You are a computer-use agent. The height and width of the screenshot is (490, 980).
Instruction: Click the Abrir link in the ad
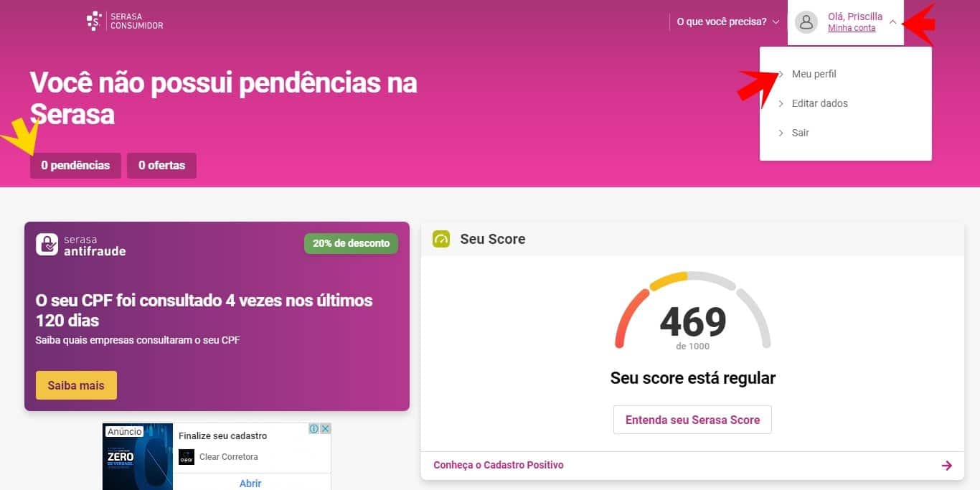[250, 484]
